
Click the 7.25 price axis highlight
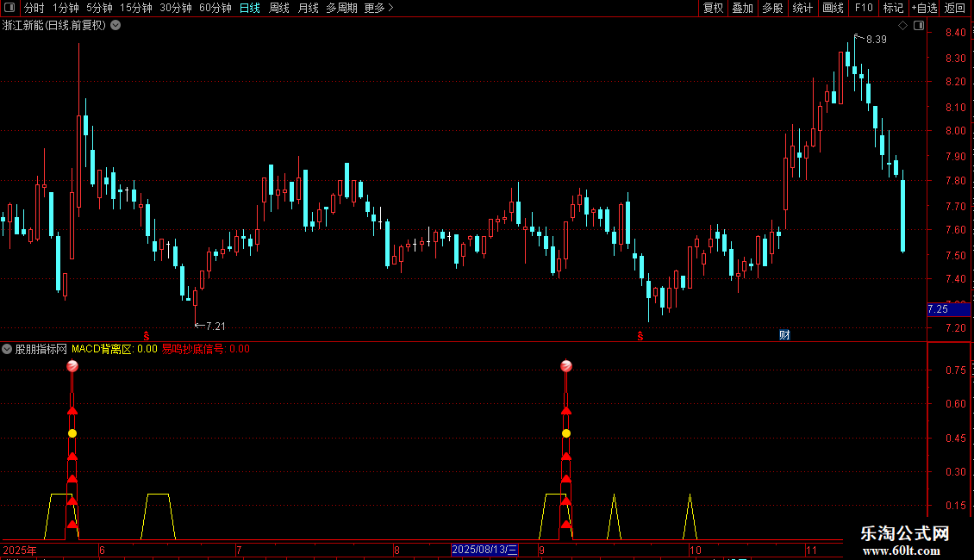[948, 309]
